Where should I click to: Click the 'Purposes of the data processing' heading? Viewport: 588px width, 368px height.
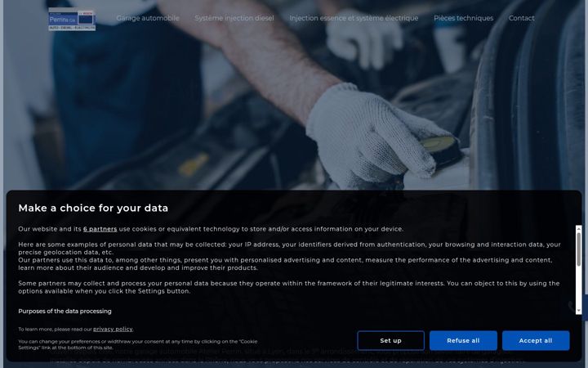[65, 312]
